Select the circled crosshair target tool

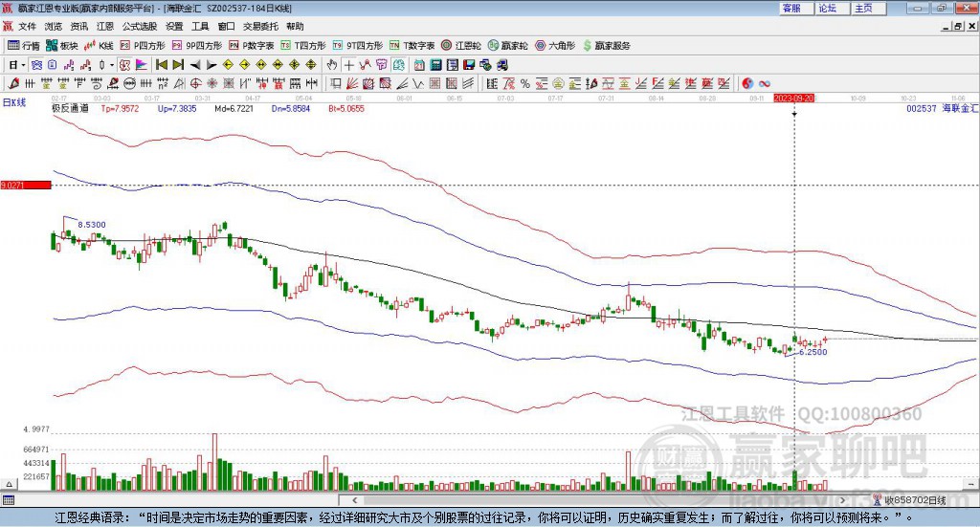pyautogui.click(x=195, y=83)
